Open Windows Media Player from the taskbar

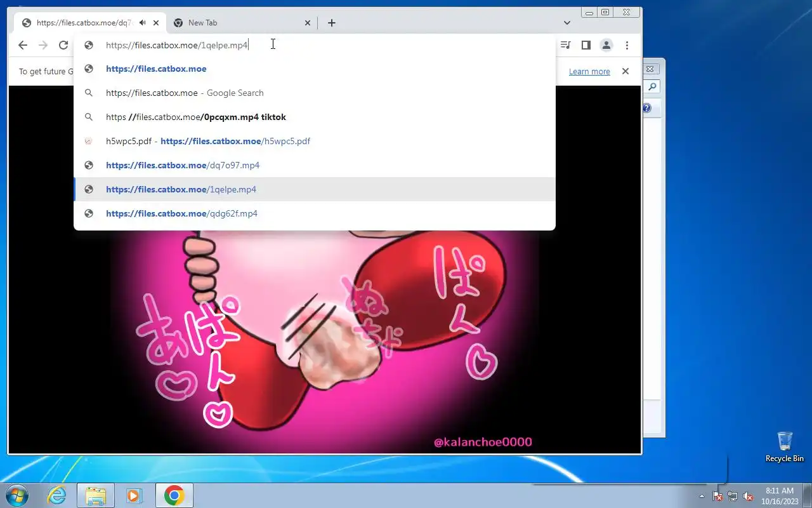(134, 495)
